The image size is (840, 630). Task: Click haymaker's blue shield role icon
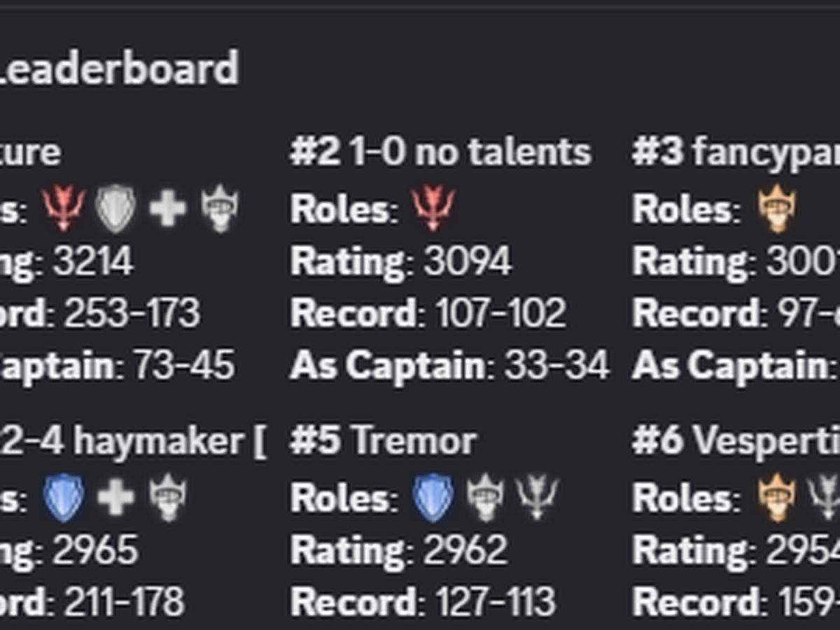coord(64,498)
